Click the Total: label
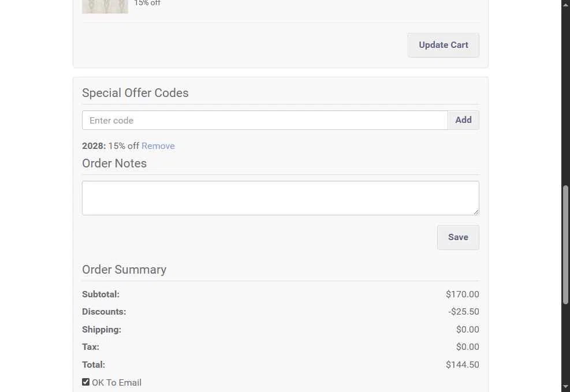Viewport: 570px width, 392px height. pos(94,364)
